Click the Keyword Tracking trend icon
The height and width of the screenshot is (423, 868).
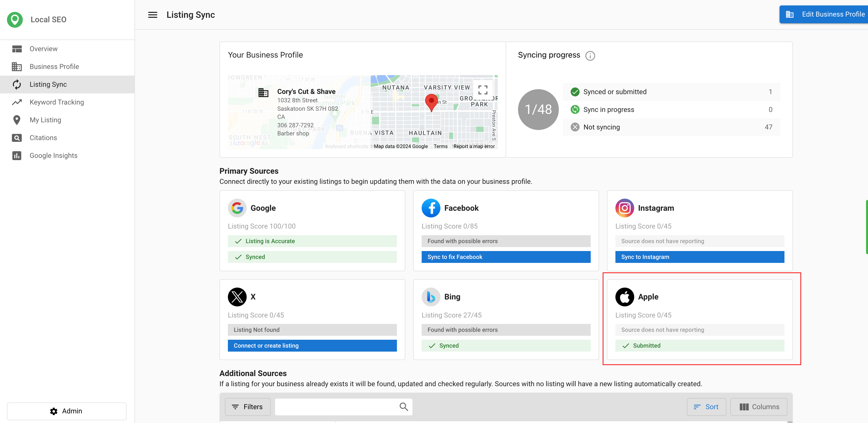click(17, 102)
